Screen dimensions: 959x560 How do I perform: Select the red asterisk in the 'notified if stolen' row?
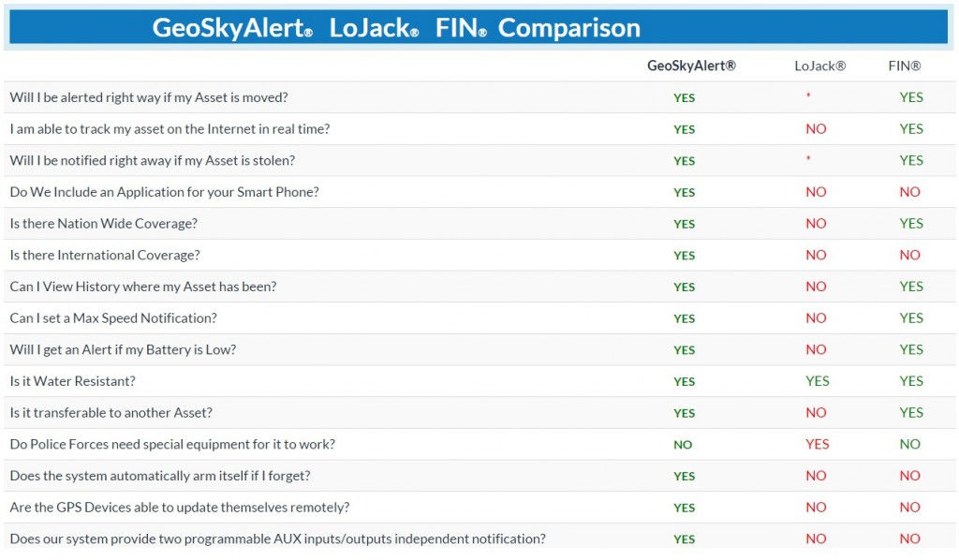tap(808, 159)
